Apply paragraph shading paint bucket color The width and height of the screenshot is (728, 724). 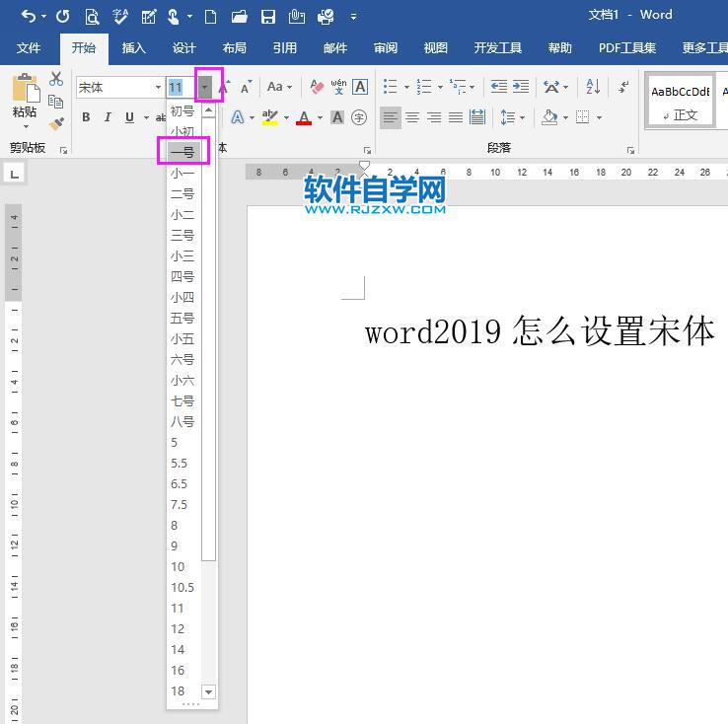[x=549, y=118]
